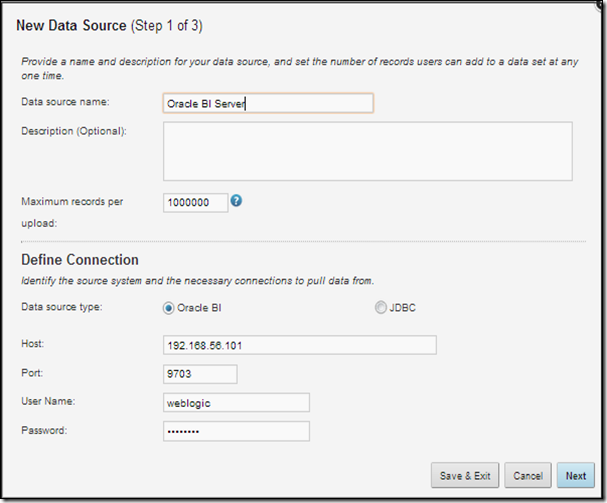Click the help icon beside Maximum records
607x503 pixels.
tap(237, 200)
